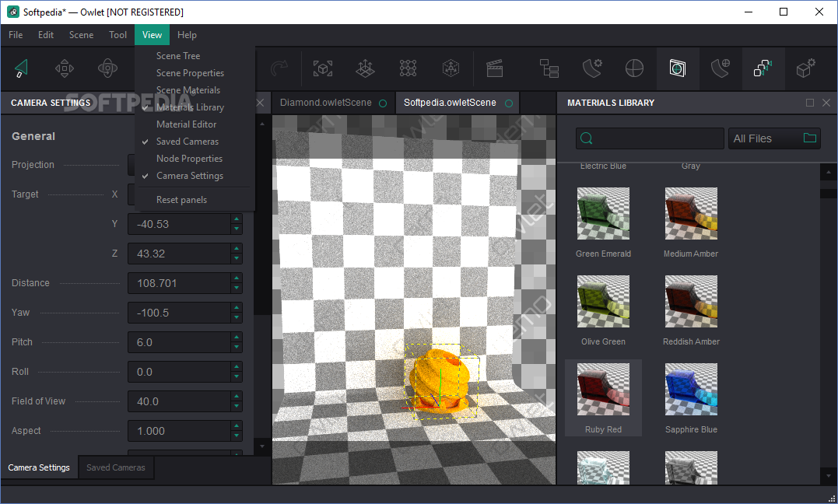Select the Reddish Amber material
This screenshot has width=838, height=504.
[x=691, y=310]
